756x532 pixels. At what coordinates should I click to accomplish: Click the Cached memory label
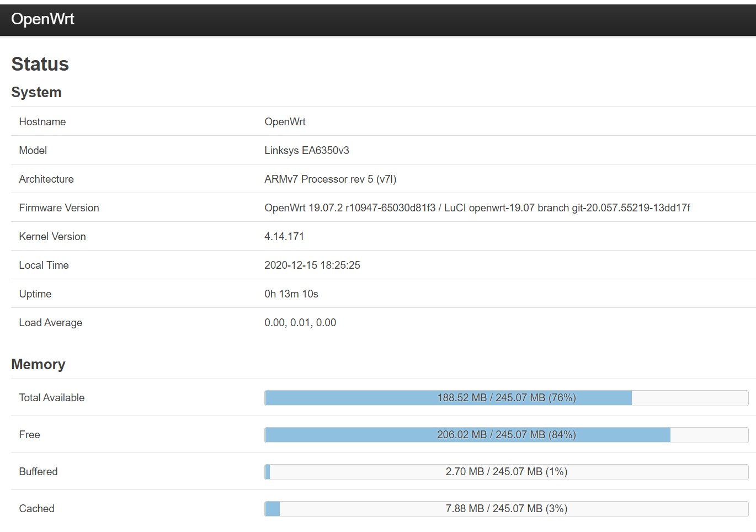(x=36, y=509)
